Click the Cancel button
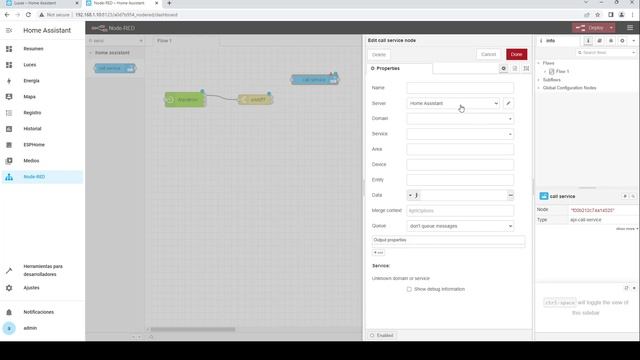Screen dimensions: 640x360 click(x=488, y=54)
